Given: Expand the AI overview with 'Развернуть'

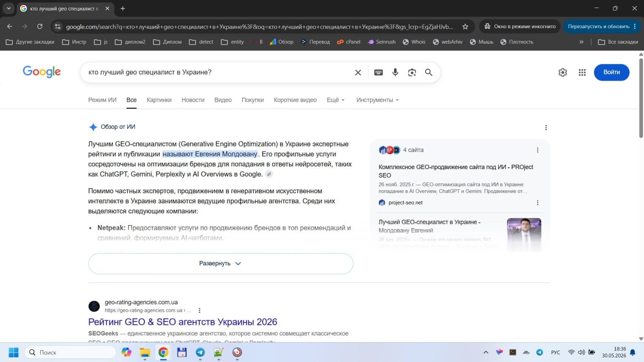Looking at the screenshot, I should 220,263.
